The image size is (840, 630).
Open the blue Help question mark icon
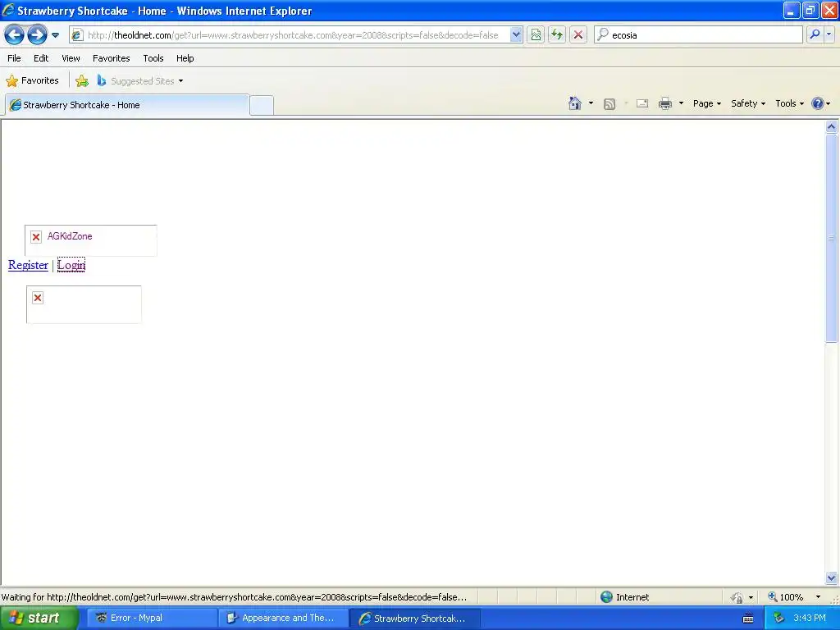818,103
